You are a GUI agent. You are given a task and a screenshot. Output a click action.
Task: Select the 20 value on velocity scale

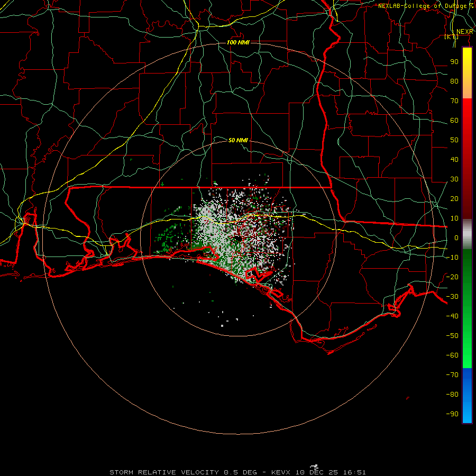click(x=454, y=198)
